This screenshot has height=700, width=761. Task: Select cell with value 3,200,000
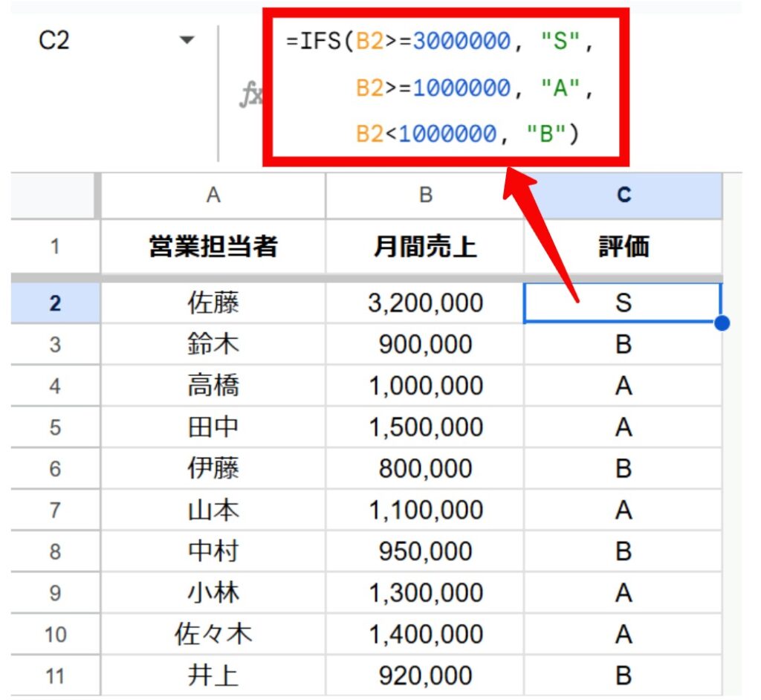[x=425, y=303]
